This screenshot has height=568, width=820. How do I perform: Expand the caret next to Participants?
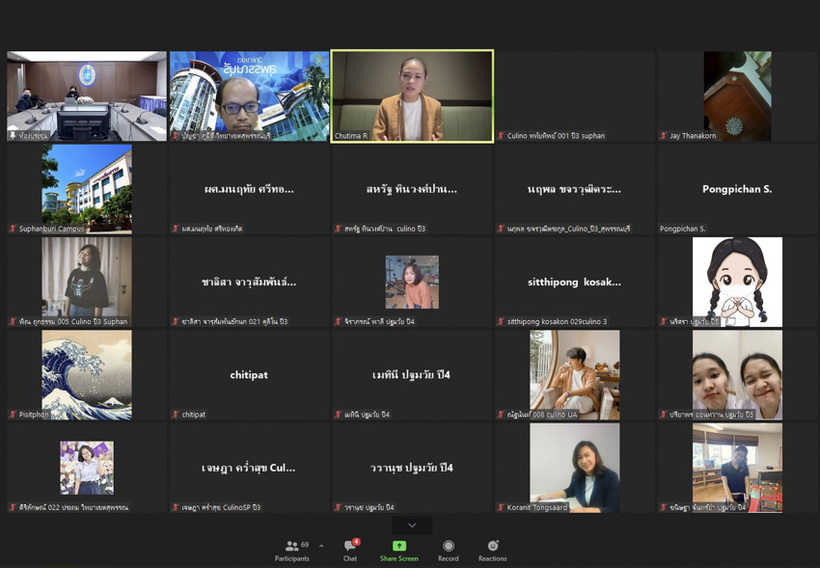(x=321, y=546)
